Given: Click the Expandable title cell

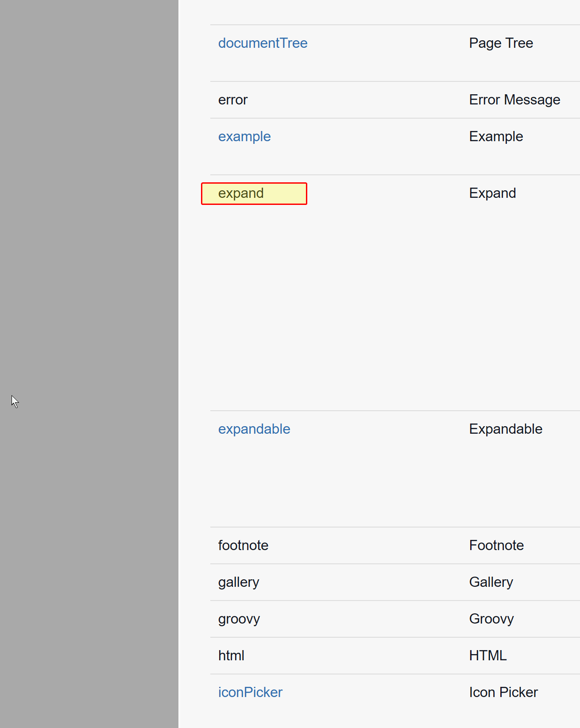Looking at the screenshot, I should point(506,429).
